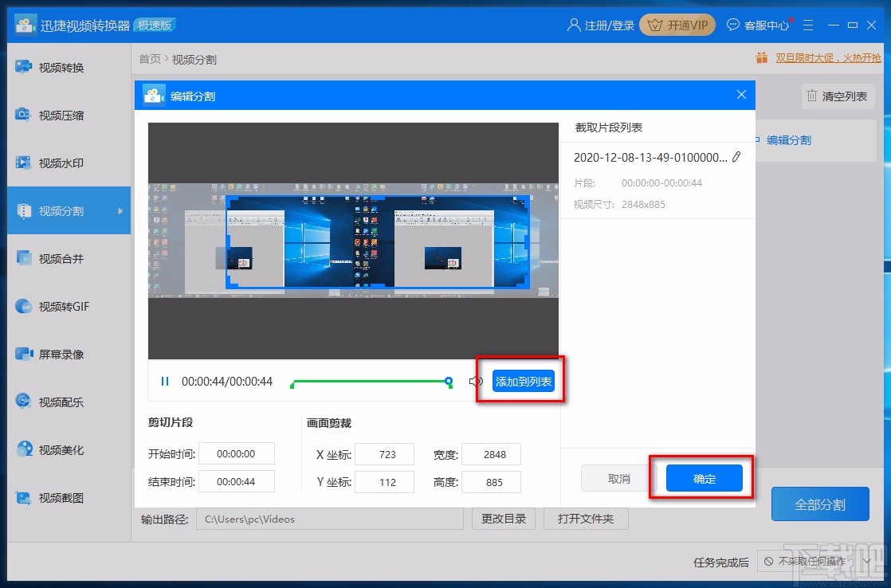Pause the video preview playback

(x=165, y=382)
